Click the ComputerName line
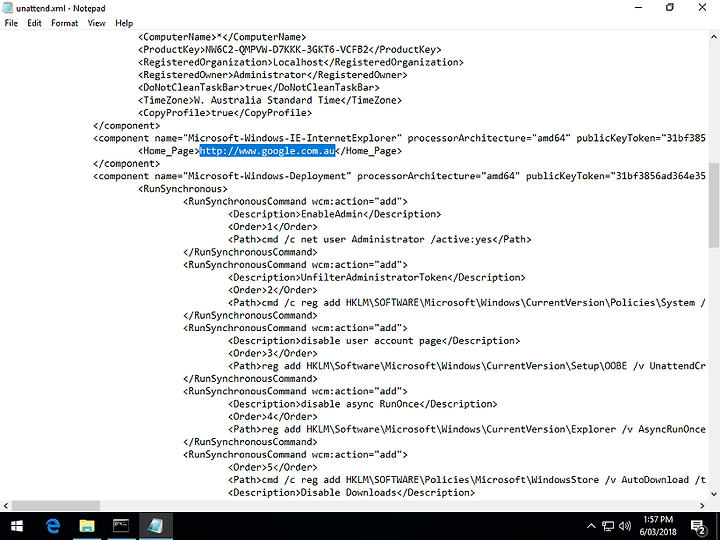 coord(222,37)
